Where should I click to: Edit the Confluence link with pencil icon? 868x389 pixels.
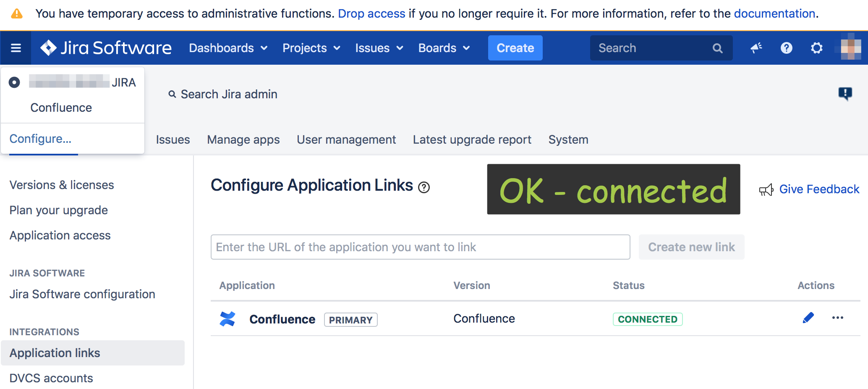click(808, 318)
